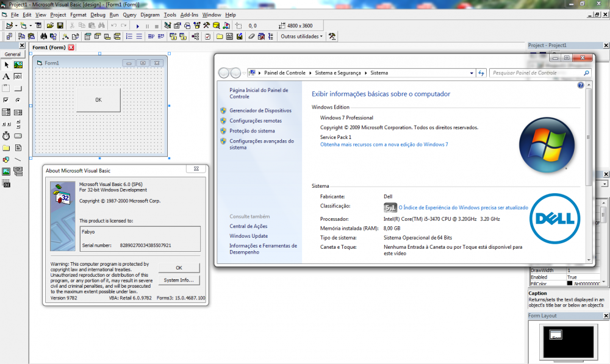Pick the Timer control in toolbox
Viewport: 610px width, 364px height.
6,135
